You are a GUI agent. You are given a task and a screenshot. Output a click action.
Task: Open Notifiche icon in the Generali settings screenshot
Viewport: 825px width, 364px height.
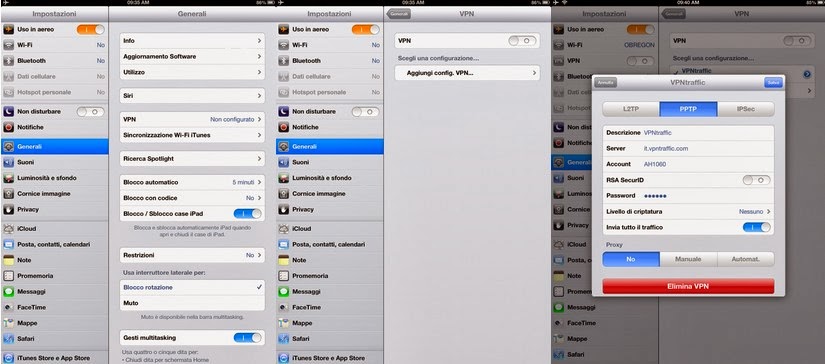pos(8,127)
